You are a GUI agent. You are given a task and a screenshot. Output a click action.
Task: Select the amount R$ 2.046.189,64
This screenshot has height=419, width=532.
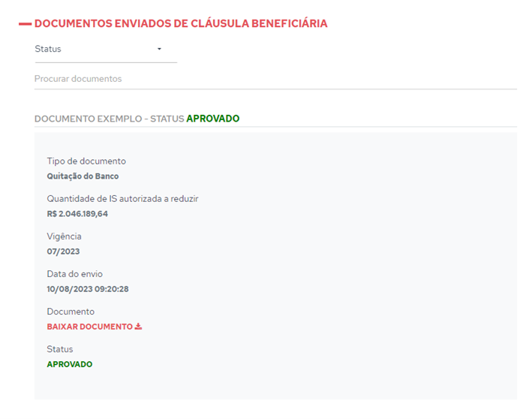tap(77, 214)
